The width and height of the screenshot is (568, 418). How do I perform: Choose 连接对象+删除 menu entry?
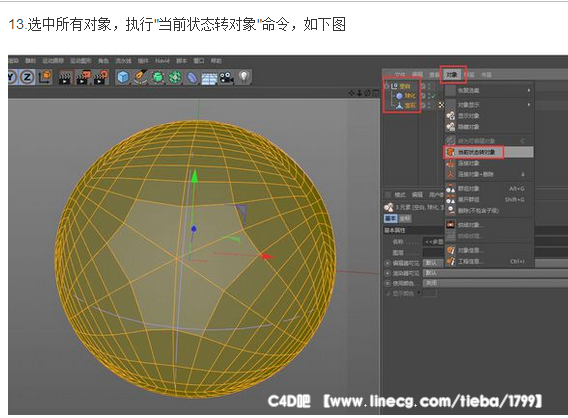coord(489,174)
